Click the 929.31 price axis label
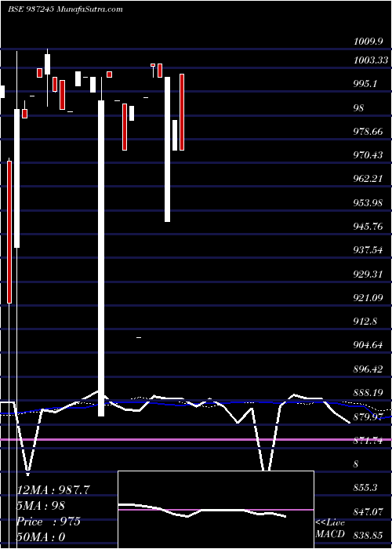This screenshot has width=392, height=549. pyautogui.click(x=368, y=274)
